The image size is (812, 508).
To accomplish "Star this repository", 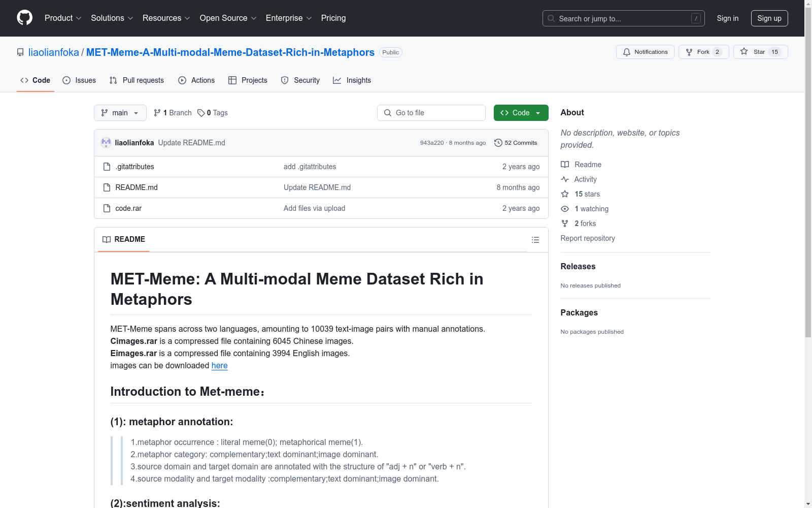I will pos(760,52).
